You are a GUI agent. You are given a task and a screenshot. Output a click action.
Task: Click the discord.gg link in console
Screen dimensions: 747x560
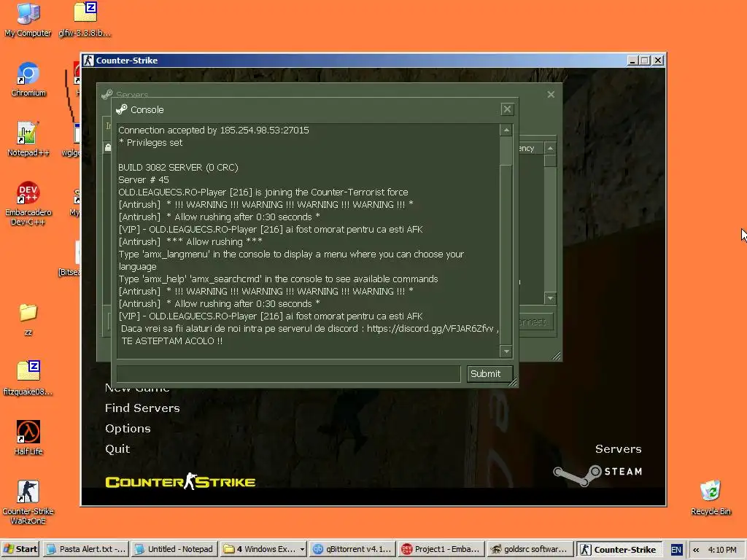[430, 329]
